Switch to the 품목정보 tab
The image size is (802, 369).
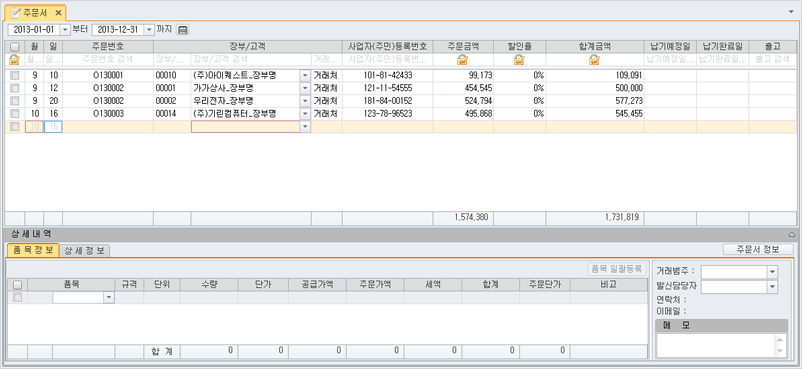click(32, 250)
